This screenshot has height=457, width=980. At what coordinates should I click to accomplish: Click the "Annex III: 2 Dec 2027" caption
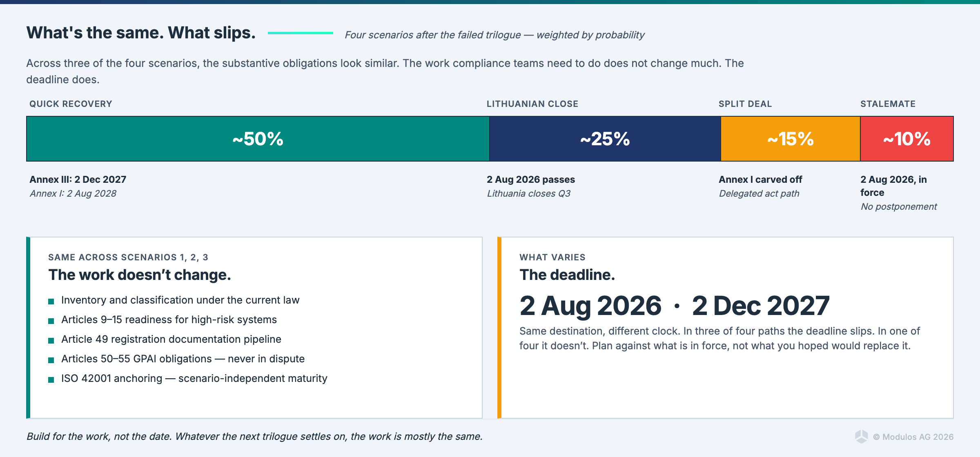[78, 180]
